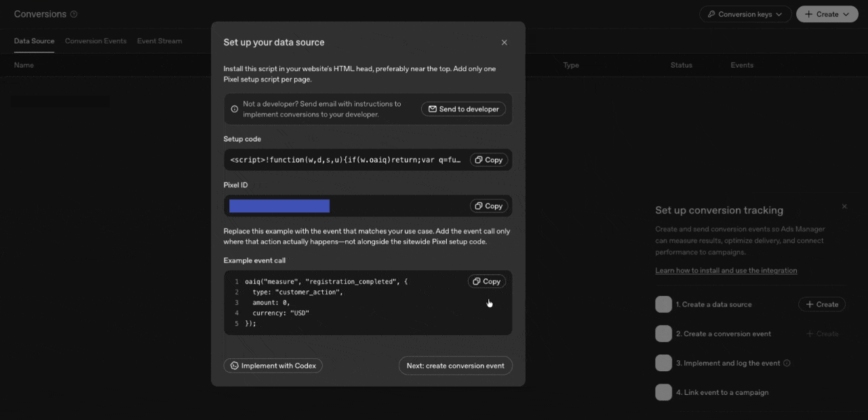Toggle checkbox for Link event to a campaign
The height and width of the screenshot is (420, 868).
(663, 392)
